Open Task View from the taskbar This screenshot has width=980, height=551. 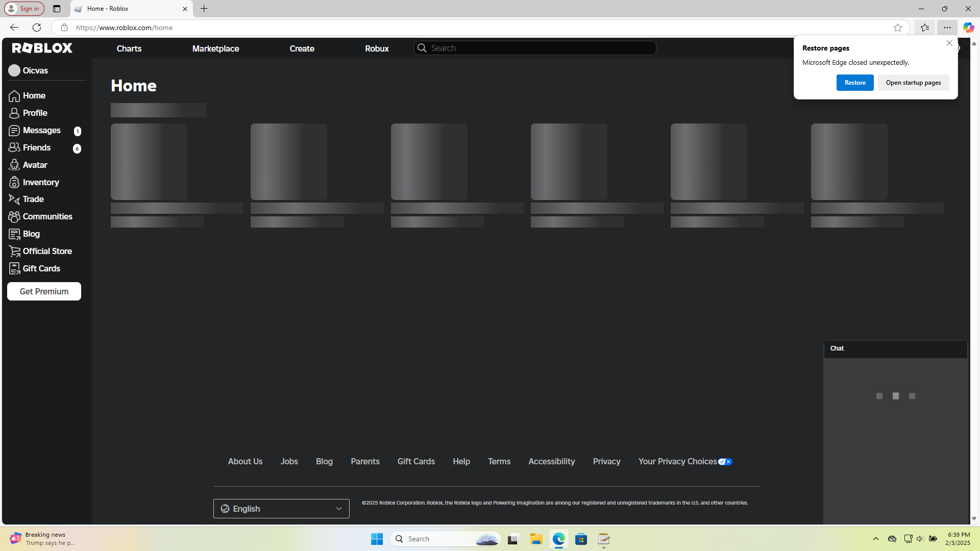click(513, 539)
